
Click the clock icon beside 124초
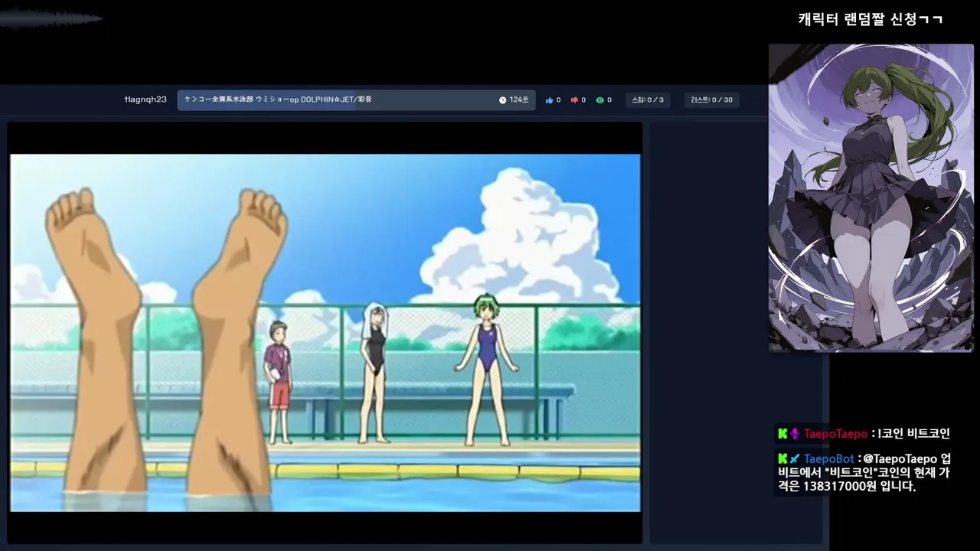(503, 100)
